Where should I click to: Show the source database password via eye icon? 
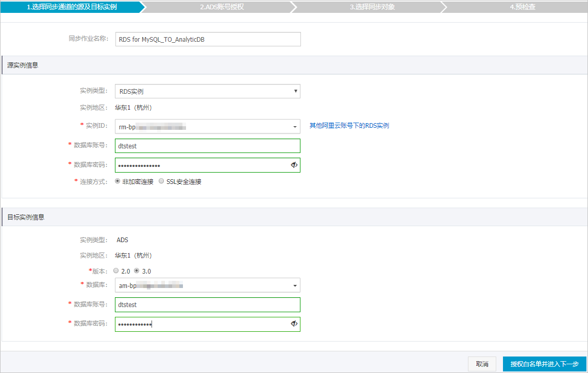pyautogui.click(x=294, y=165)
